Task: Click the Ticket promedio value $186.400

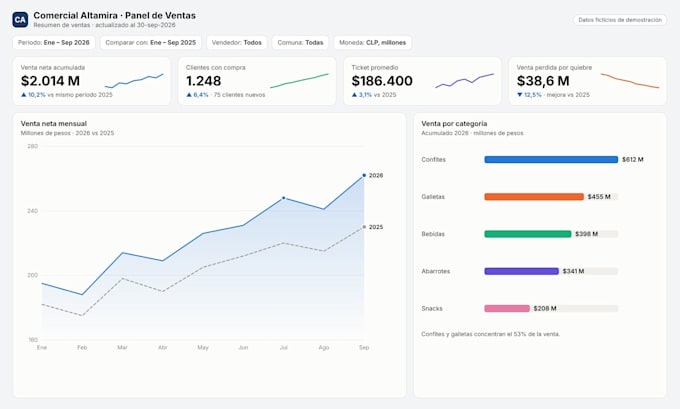Action: [x=382, y=81]
